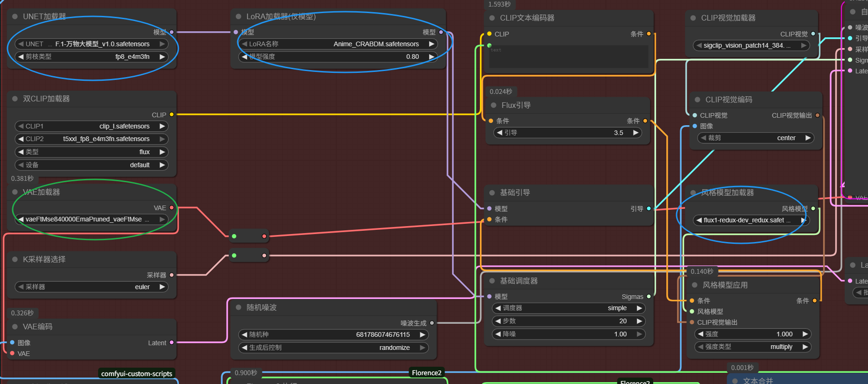Click the Florence2 group badge label
The width and height of the screenshot is (868, 384).
426,373
